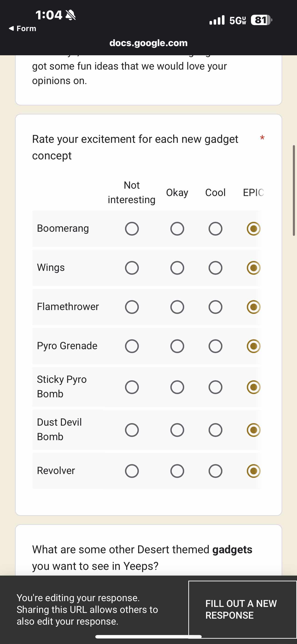Select Okay for Sticky Pyro Bomb
The height and width of the screenshot is (644, 297).
tap(177, 387)
